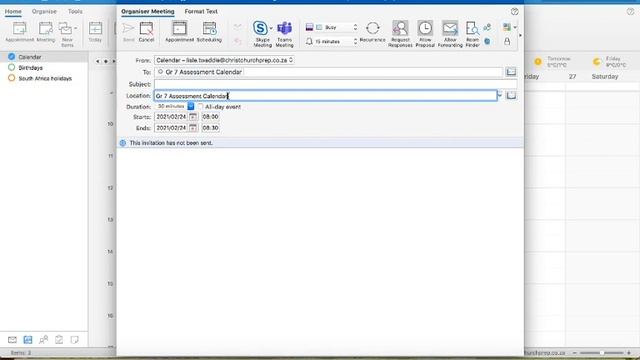Enable the Birthdays calendar
Image resolution: width=640 pixels, height=360 pixels.
point(11,67)
